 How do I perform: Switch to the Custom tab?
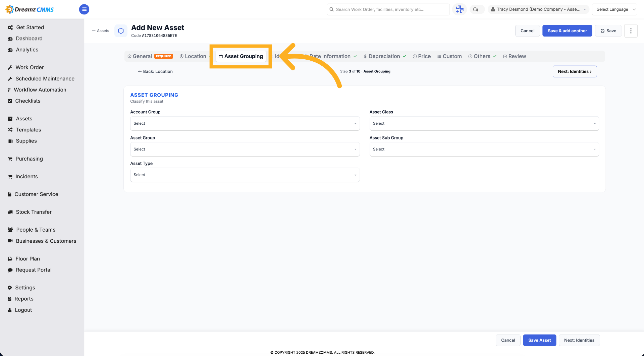coord(449,56)
